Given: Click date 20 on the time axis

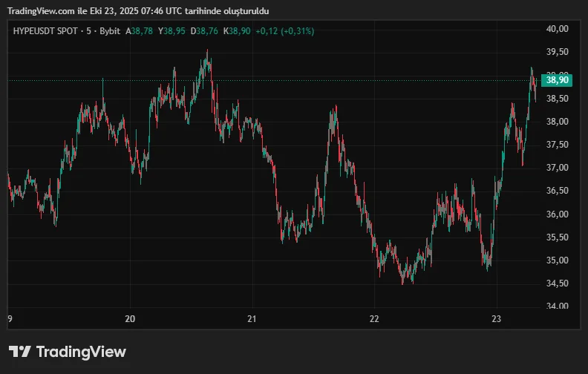Looking at the screenshot, I should click(130, 319).
